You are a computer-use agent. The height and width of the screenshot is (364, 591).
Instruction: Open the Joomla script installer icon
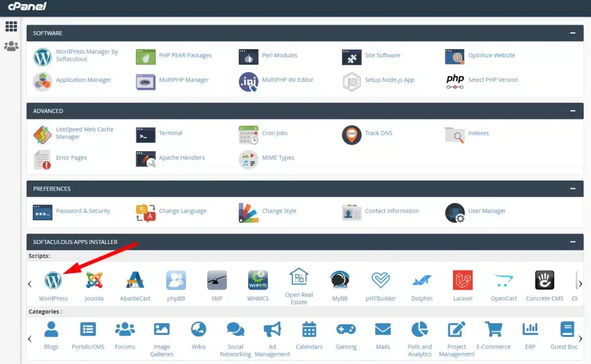tap(94, 280)
